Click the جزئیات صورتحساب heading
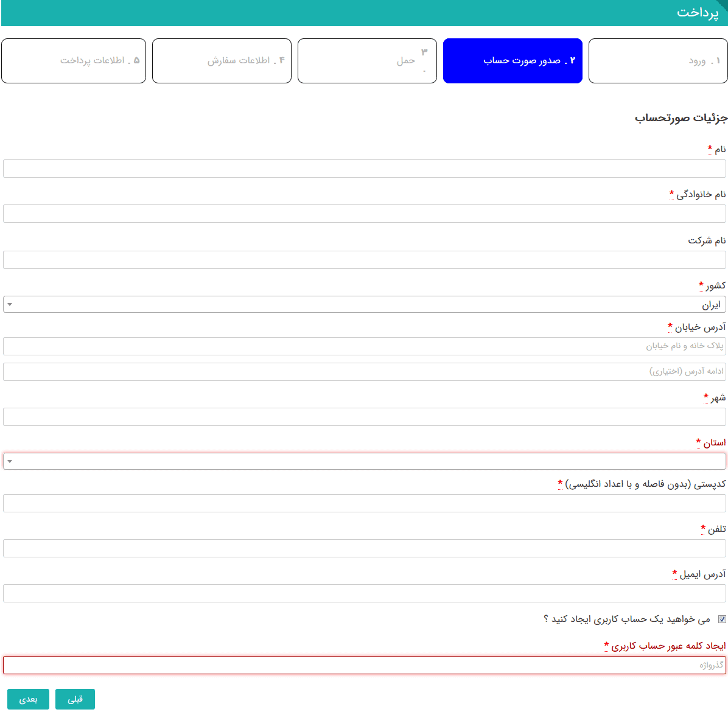Viewport: 728px width, 715px height. point(681,119)
